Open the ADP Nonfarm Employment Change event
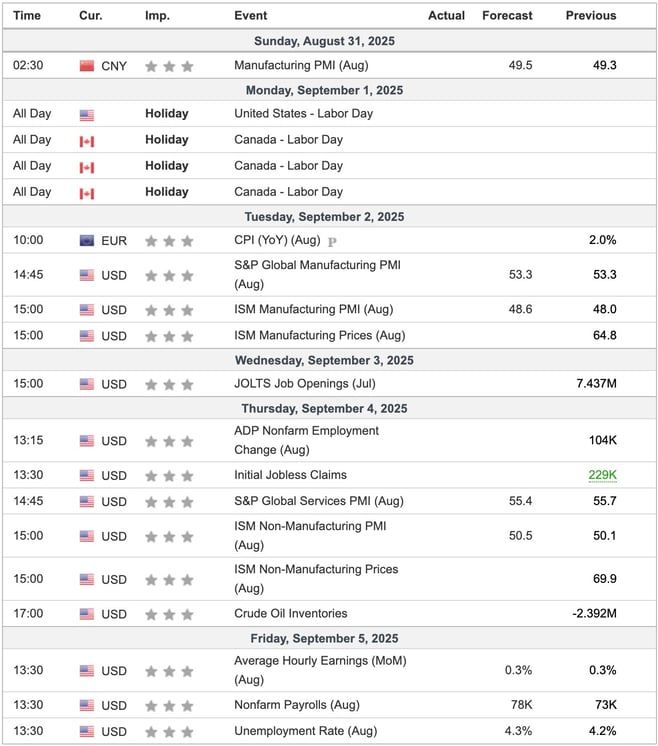Viewport: 658px width, 746px height. [x=306, y=440]
